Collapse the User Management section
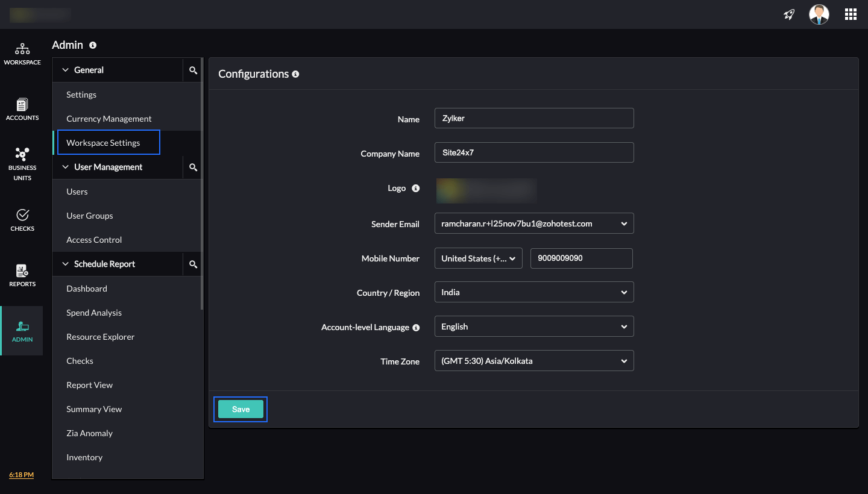Screen dimensions: 868x494 66,167
